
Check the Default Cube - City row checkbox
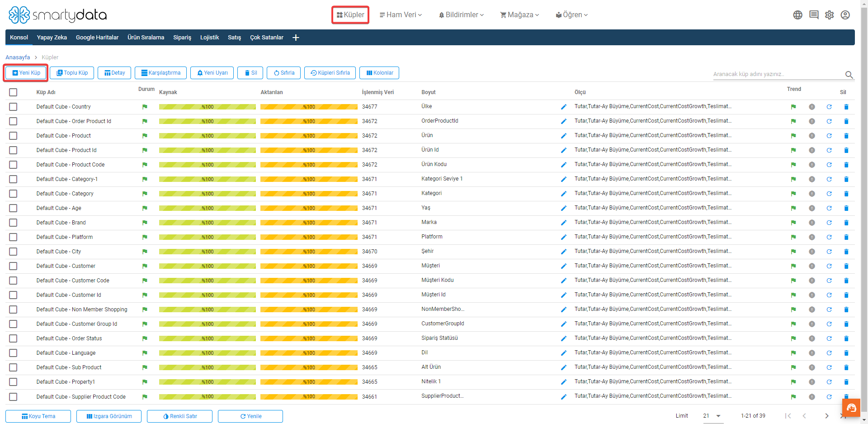(13, 252)
